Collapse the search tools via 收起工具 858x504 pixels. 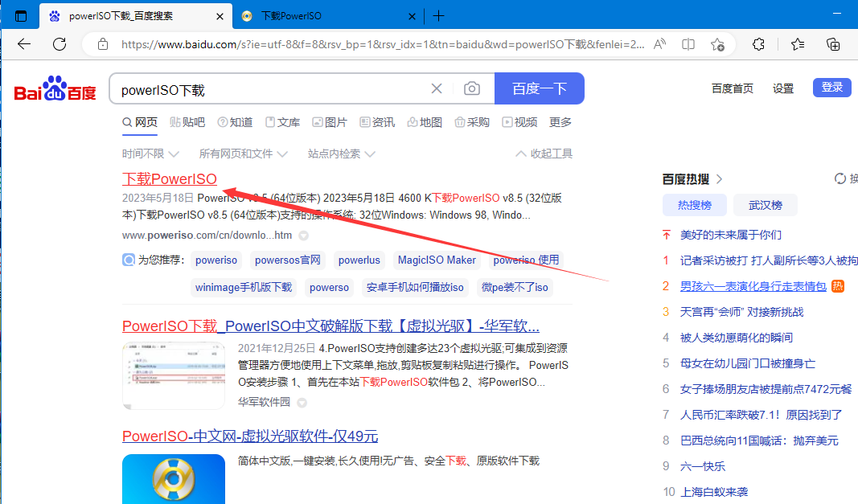pyautogui.click(x=544, y=154)
